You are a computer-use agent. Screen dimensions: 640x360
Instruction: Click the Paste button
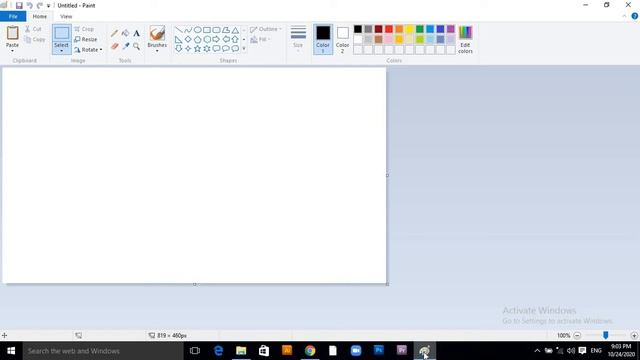coord(12,37)
